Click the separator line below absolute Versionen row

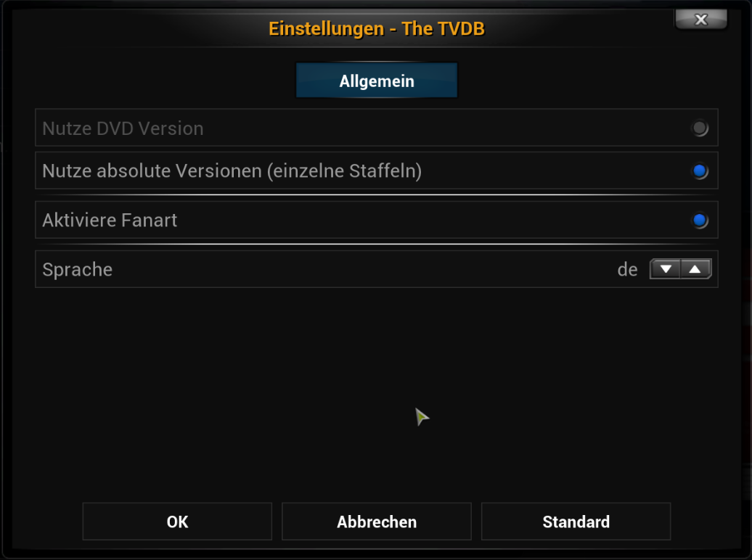[x=377, y=195]
